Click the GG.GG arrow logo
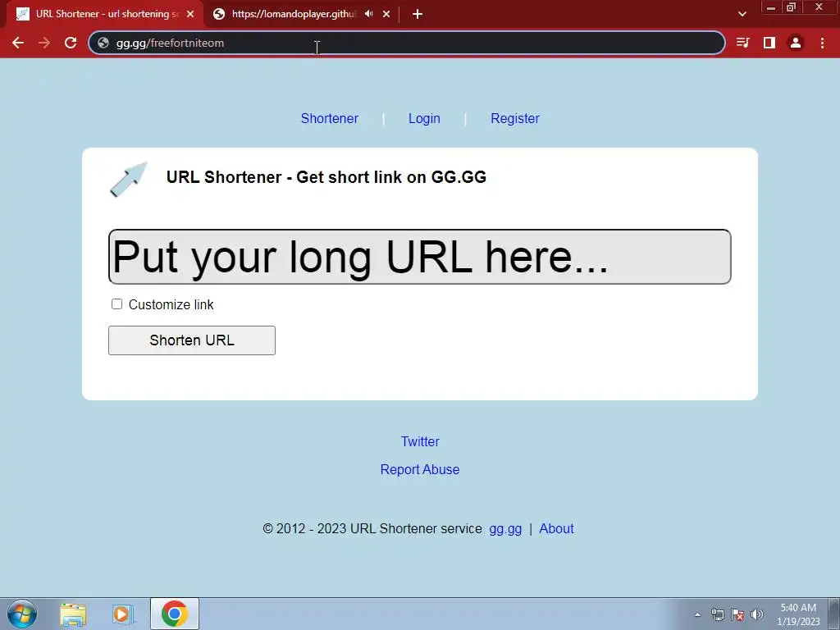 129,179
